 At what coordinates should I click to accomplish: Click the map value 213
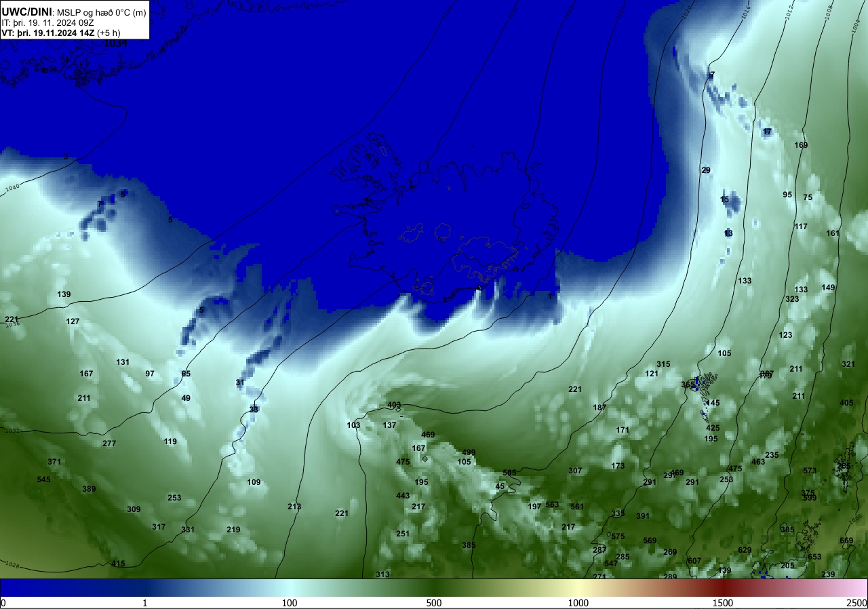point(294,507)
